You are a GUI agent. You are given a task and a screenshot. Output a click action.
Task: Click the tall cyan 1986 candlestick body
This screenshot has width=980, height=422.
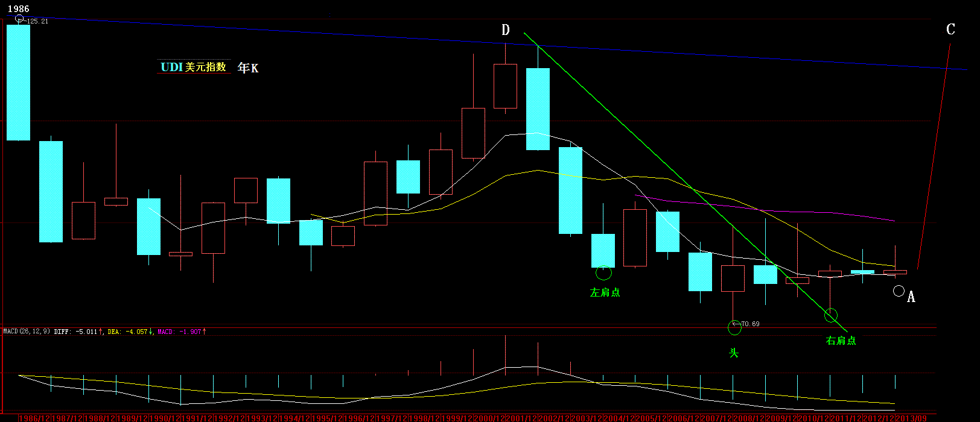[18, 83]
